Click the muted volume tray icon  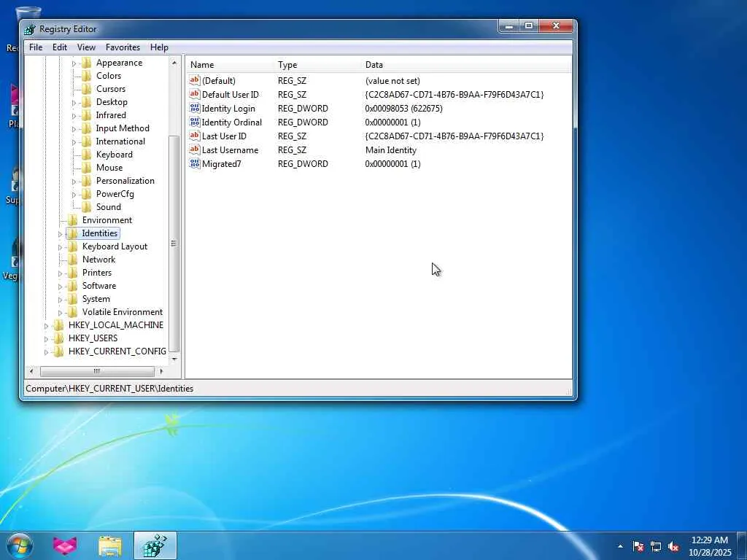pos(673,546)
